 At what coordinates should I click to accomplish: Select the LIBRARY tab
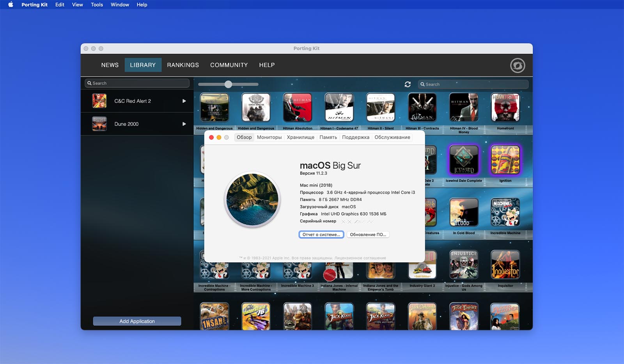click(x=143, y=65)
